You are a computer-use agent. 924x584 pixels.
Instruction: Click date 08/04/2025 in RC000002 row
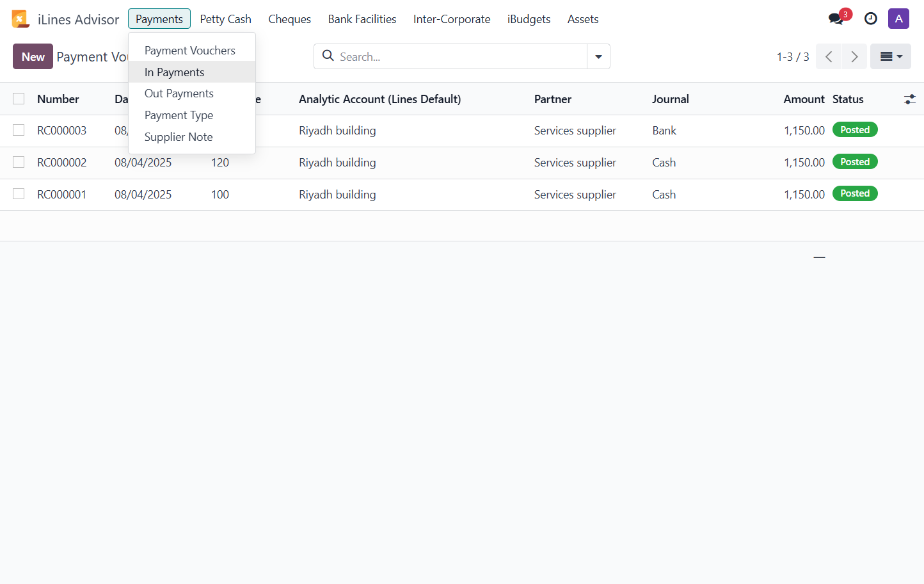[x=143, y=163]
